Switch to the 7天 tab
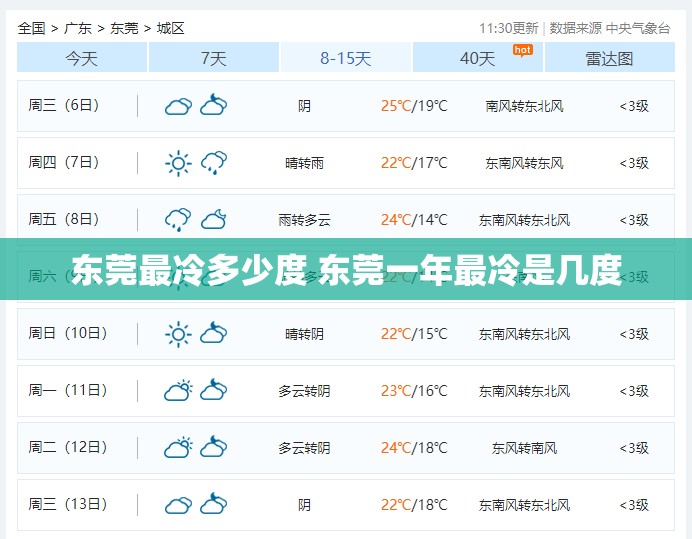Screen dimensions: 692x539 (x=214, y=57)
